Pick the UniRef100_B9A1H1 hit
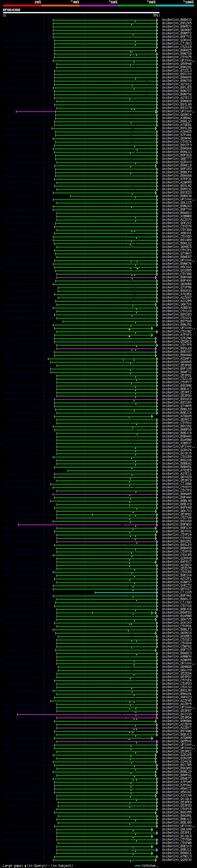The height and width of the screenshot is (868, 197). tap(177, 694)
